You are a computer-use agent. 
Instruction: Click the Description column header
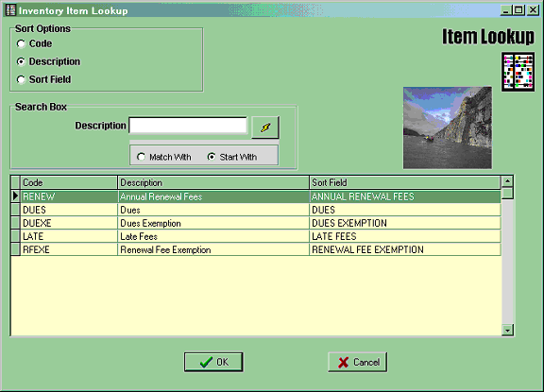point(213,182)
